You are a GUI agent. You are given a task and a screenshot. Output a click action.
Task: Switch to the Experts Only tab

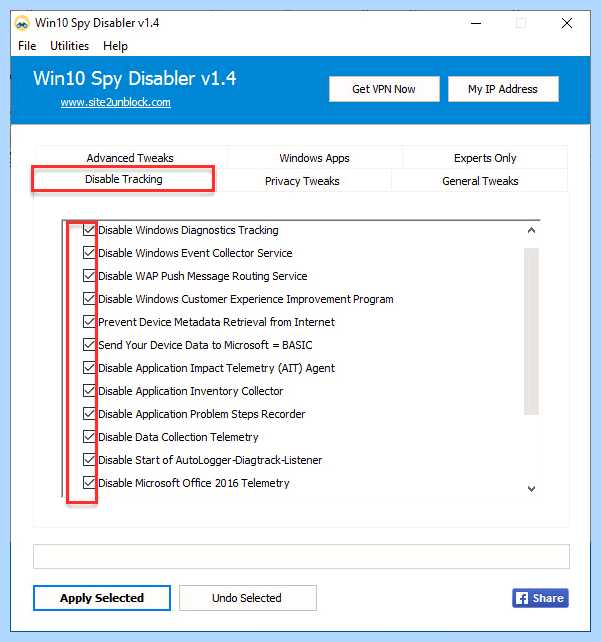(x=485, y=158)
